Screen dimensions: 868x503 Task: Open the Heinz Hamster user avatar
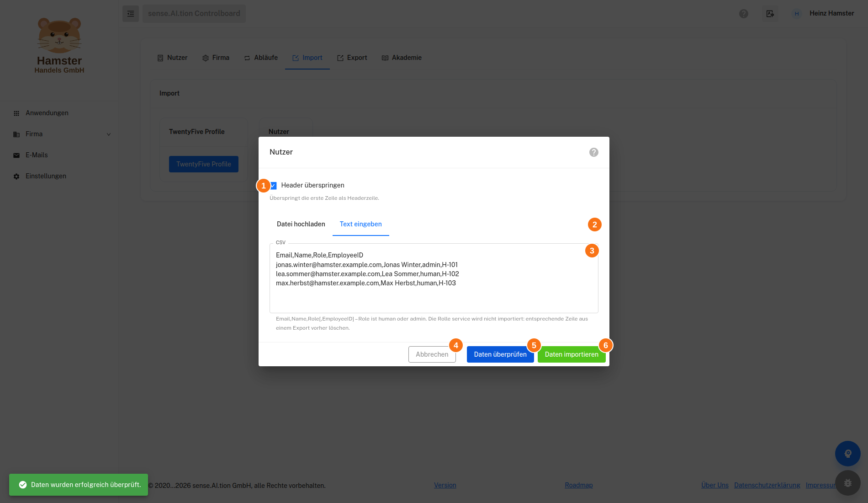pos(797,14)
